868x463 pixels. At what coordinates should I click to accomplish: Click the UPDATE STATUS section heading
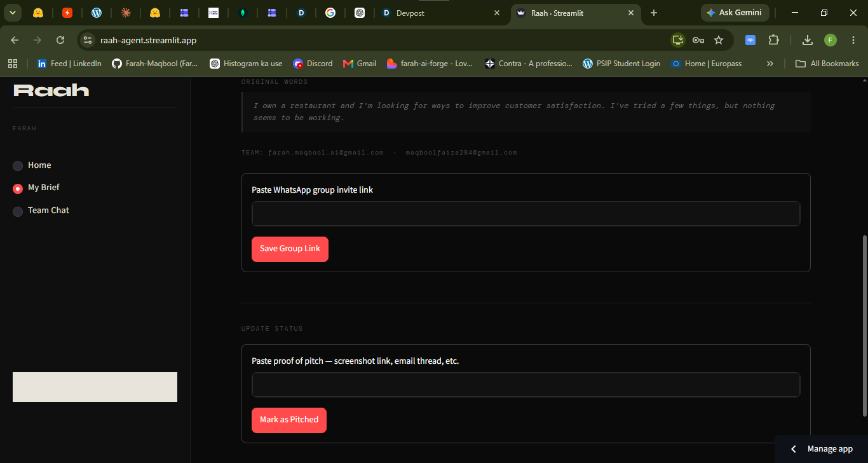(x=272, y=329)
